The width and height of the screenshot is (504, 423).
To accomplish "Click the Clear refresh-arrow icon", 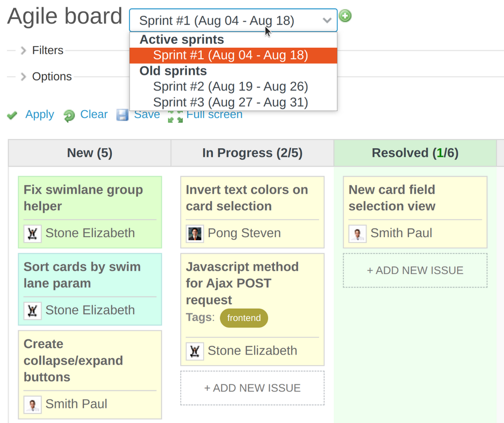I will tap(69, 115).
